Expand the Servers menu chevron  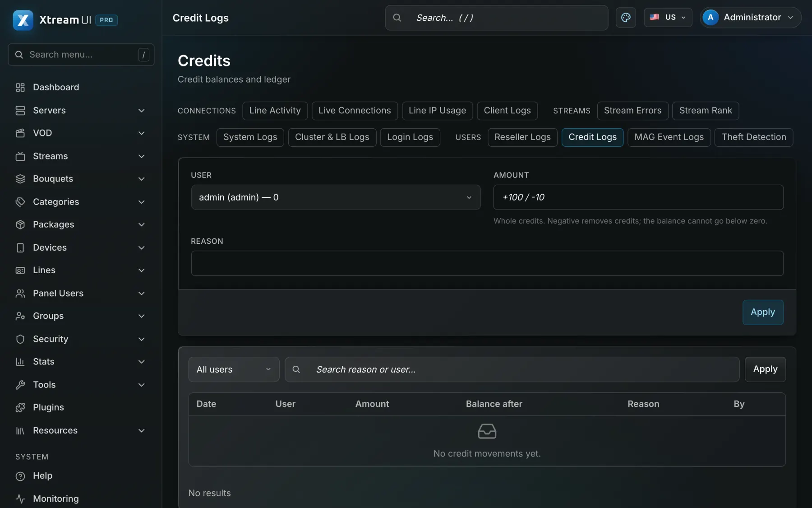[x=142, y=111]
